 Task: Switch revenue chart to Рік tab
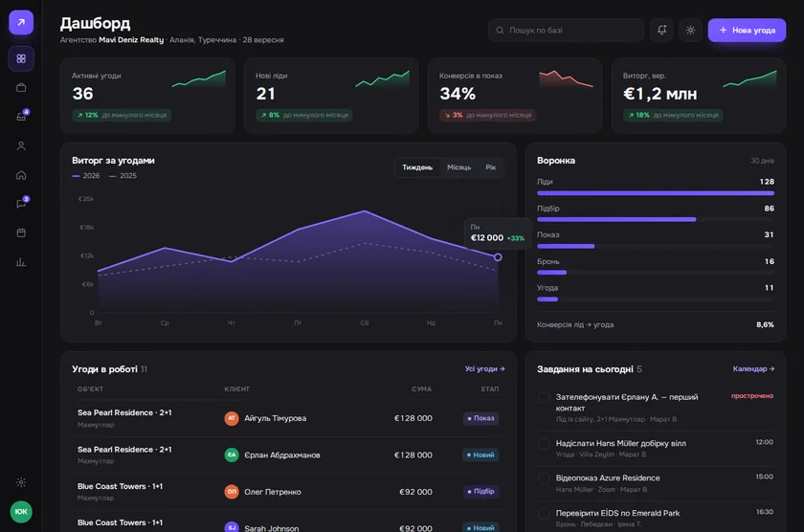[491, 167]
